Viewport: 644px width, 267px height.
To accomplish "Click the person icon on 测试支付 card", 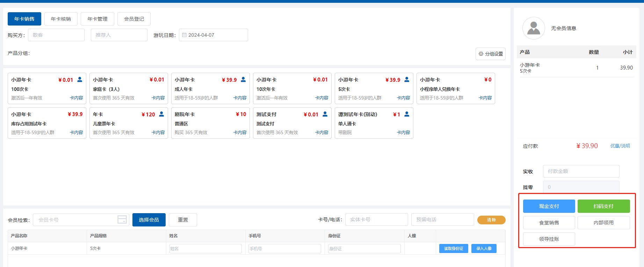I will point(325,114).
